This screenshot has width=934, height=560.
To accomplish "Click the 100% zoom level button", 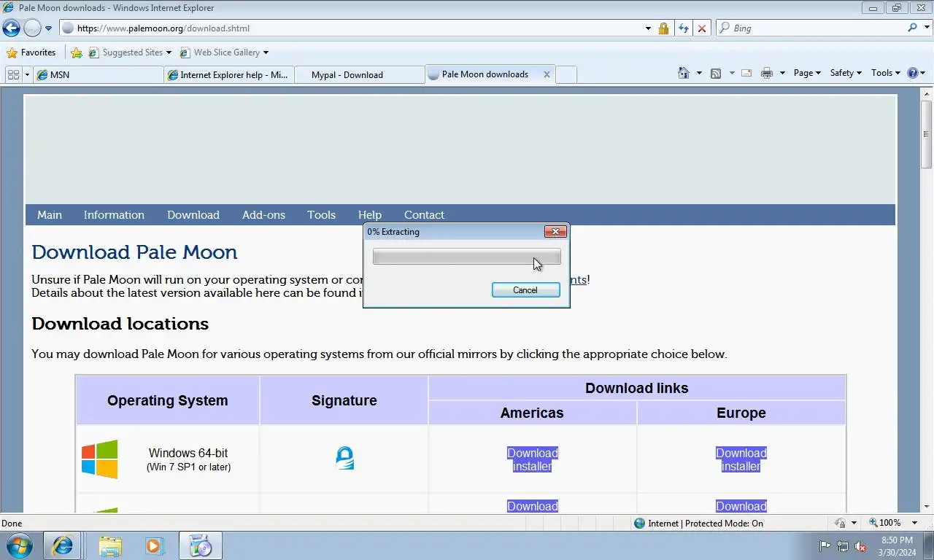I will click(x=884, y=523).
